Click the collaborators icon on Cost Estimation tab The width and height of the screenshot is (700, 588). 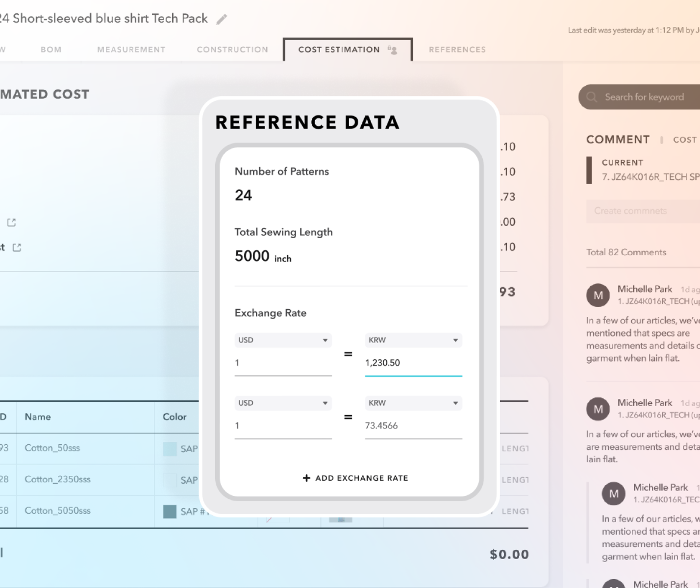tap(392, 49)
